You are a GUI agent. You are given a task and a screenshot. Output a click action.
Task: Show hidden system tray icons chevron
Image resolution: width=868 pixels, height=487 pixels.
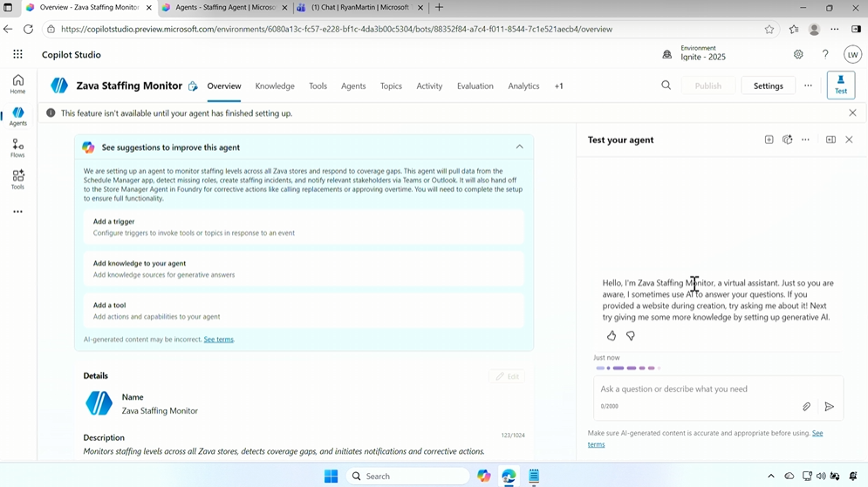pos(770,476)
